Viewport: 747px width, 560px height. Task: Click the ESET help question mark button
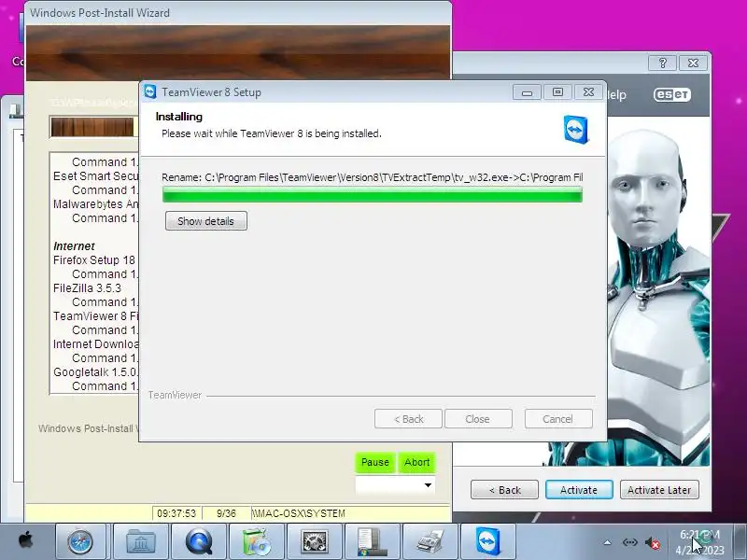coord(663,63)
